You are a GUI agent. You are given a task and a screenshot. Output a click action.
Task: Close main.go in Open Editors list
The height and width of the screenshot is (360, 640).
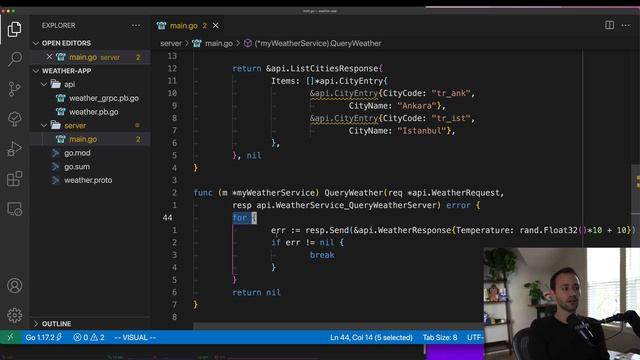pos(49,57)
